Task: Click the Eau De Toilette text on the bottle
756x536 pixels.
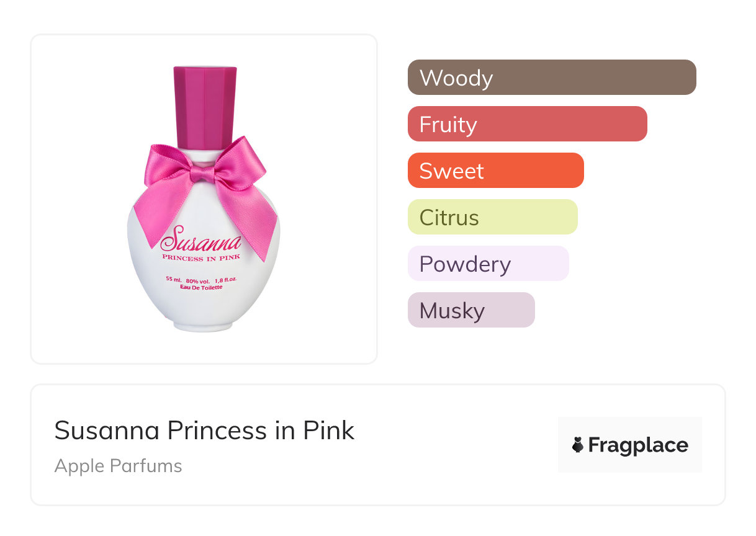Action: tap(201, 287)
